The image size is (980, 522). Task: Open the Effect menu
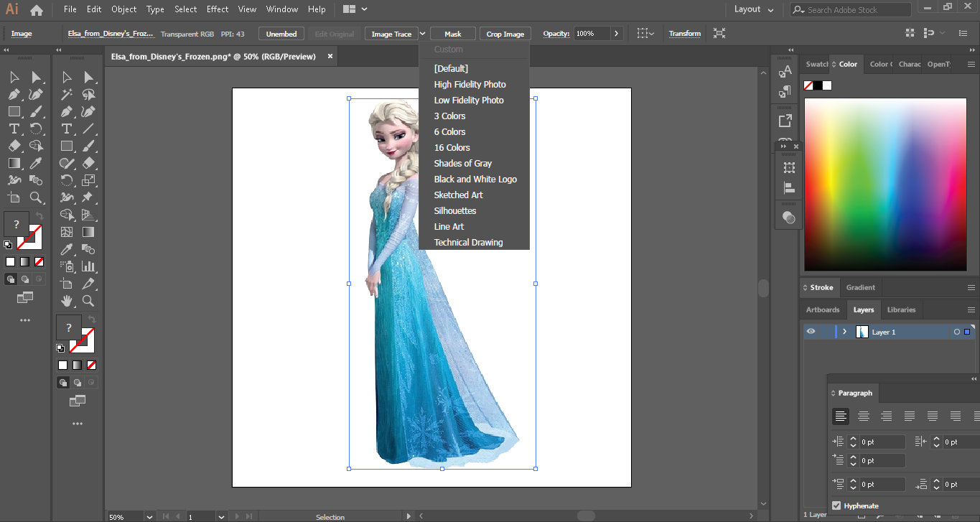click(x=218, y=9)
